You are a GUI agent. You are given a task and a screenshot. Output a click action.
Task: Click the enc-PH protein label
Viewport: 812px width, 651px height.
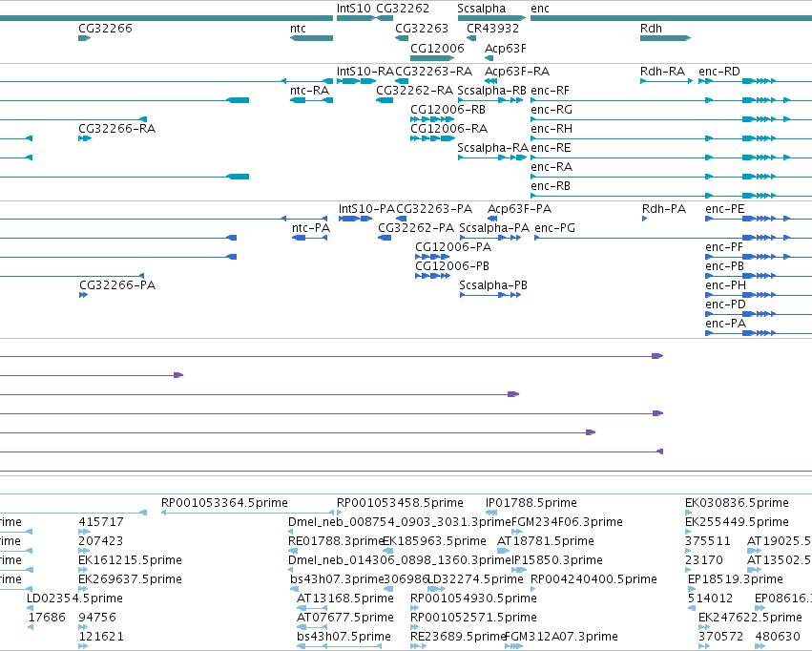point(725,285)
